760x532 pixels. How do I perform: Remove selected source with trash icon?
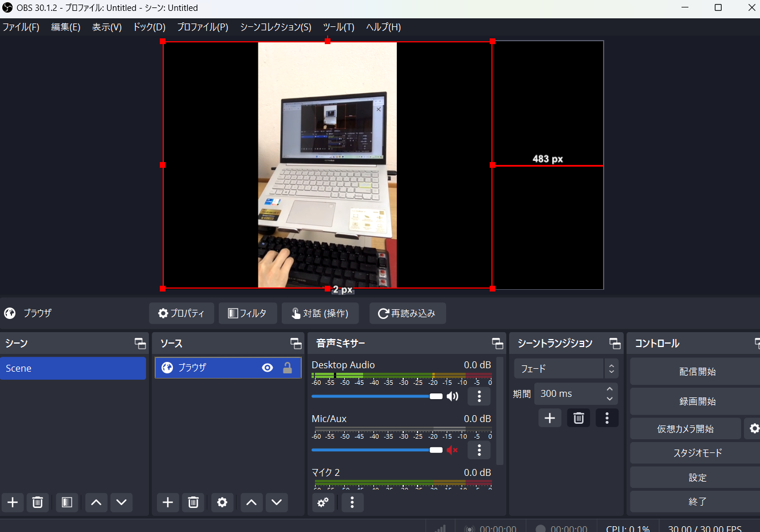point(193,502)
